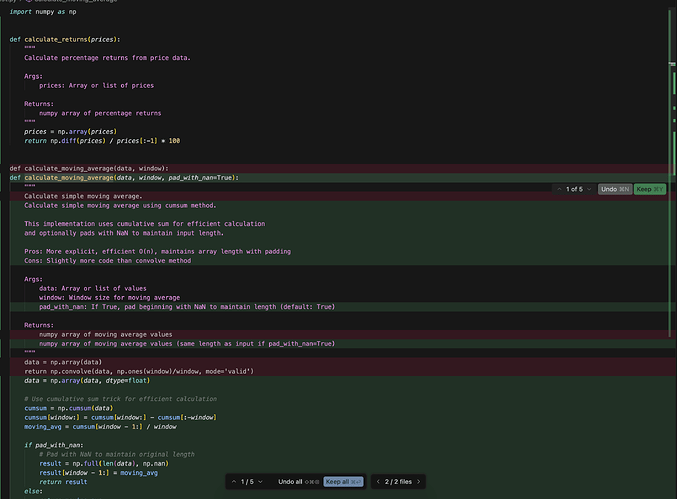Click 'Calculate percentage returns from price data.' docstring
677x499 pixels.
click(107, 58)
